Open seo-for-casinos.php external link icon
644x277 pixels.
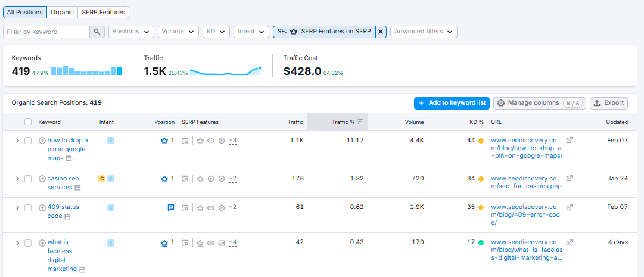[x=570, y=178]
